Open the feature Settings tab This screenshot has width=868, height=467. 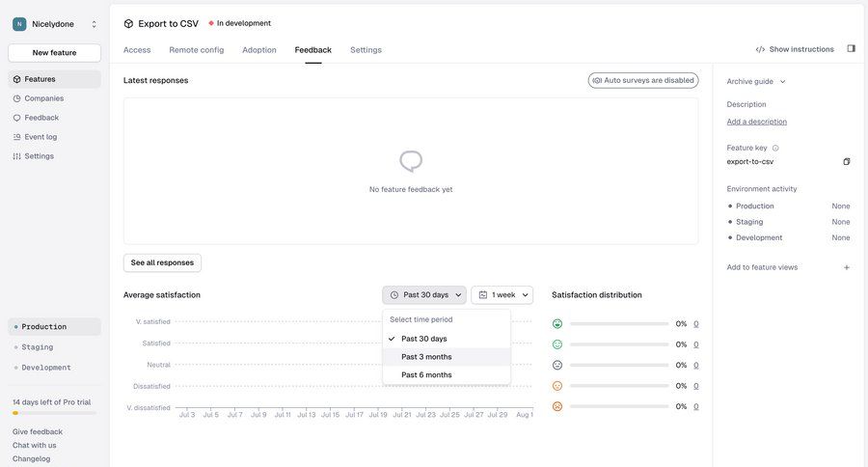tap(366, 50)
